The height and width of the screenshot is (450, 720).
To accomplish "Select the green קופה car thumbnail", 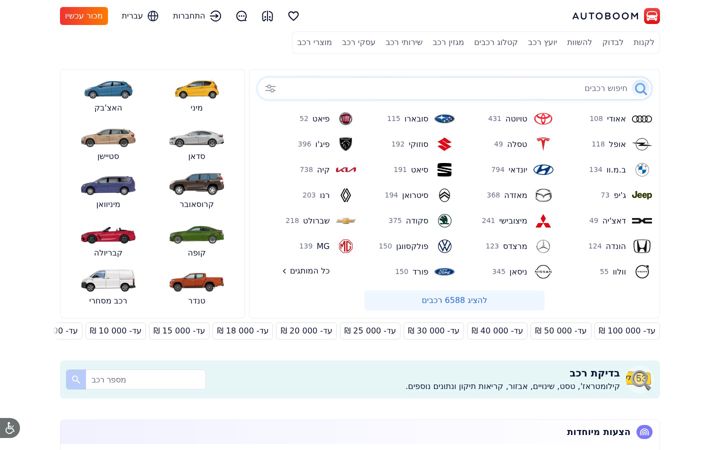I will coord(197,235).
